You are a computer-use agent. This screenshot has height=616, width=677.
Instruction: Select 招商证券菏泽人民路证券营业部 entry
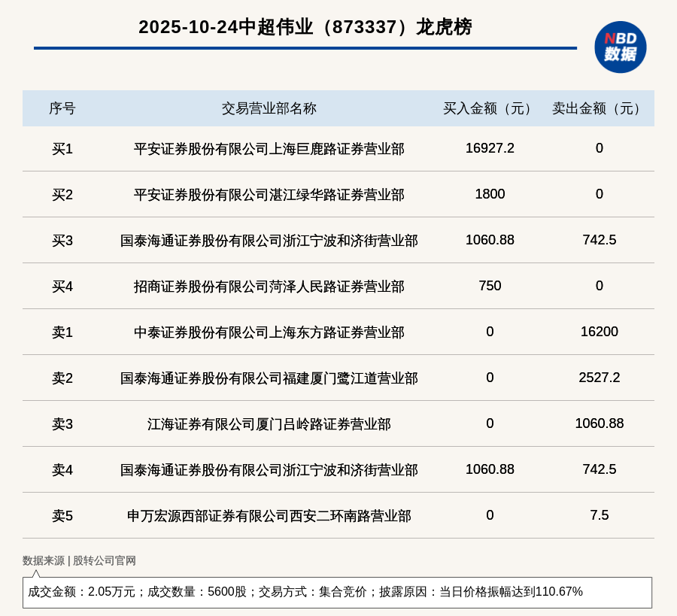(269, 287)
